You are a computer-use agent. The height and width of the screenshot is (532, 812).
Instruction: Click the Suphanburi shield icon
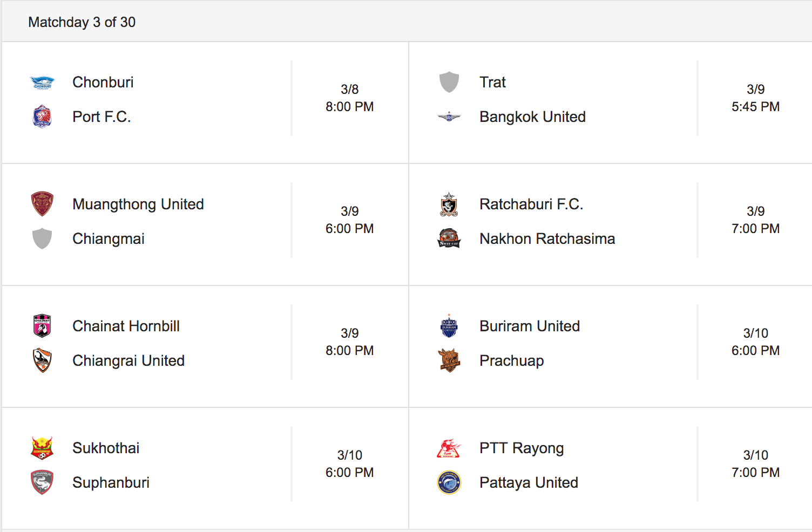coord(42,482)
